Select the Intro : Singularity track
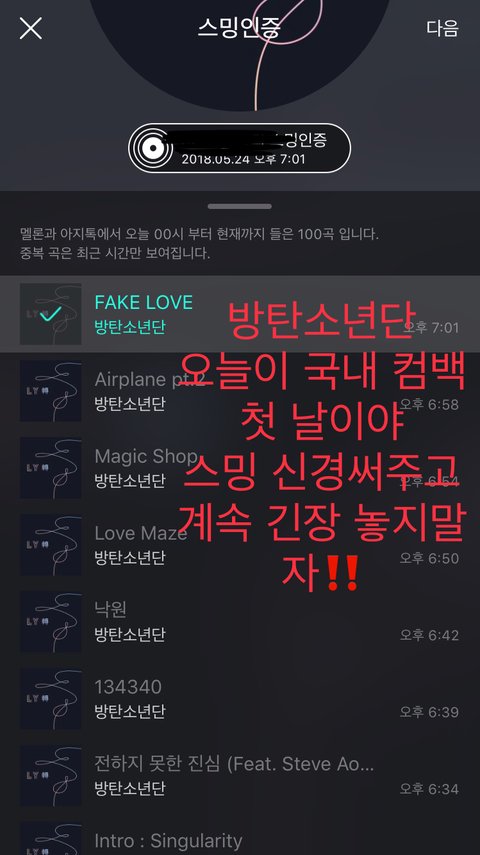480x855 pixels. coord(240,838)
